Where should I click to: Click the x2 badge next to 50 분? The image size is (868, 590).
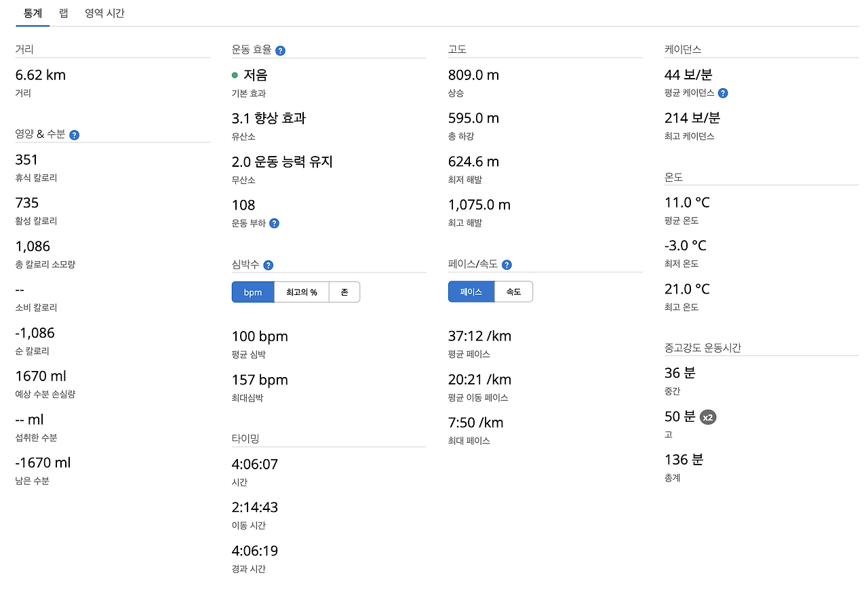click(x=708, y=418)
